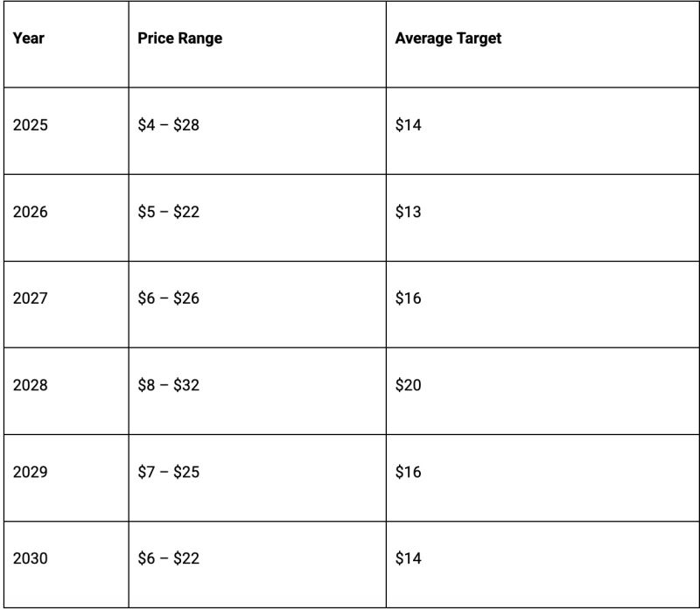Click the $14 average target for 2030
Viewport: 700px width, 610px height.
pos(408,558)
